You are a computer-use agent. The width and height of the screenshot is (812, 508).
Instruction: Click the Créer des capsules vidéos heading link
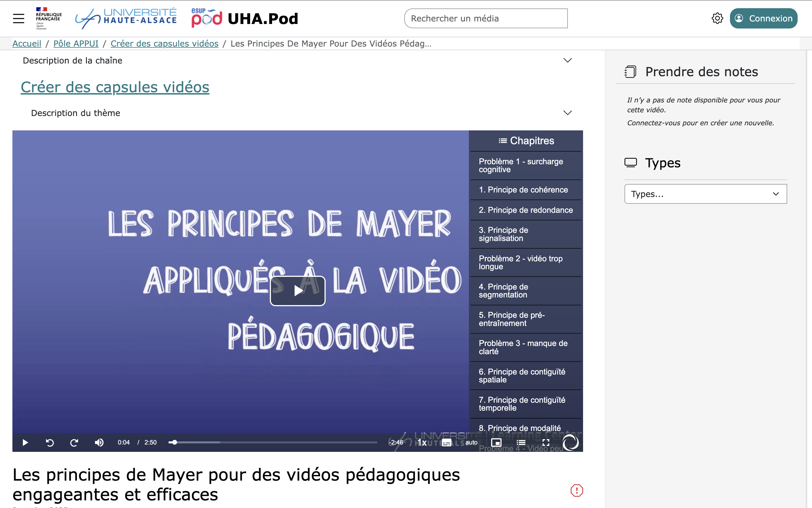click(x=115, y=87)
